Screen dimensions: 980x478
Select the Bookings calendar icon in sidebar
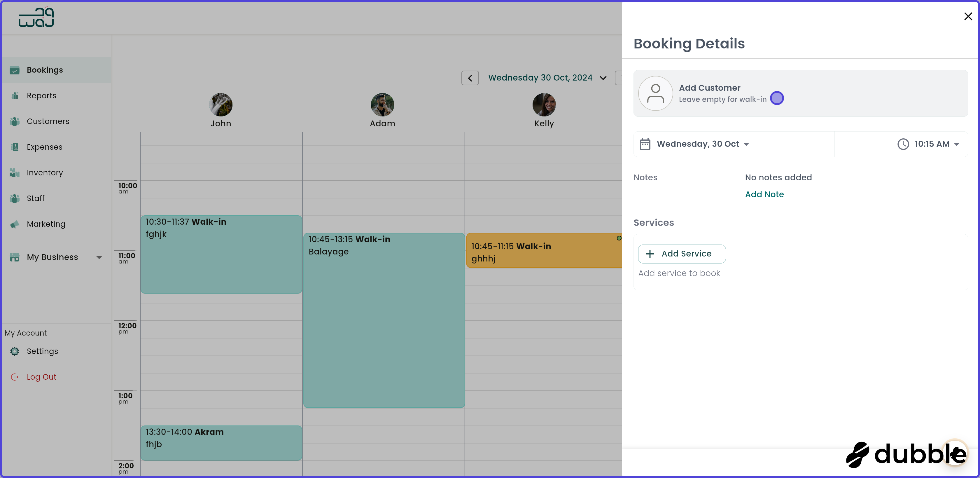pyautogui.click(x=15, y=70)
